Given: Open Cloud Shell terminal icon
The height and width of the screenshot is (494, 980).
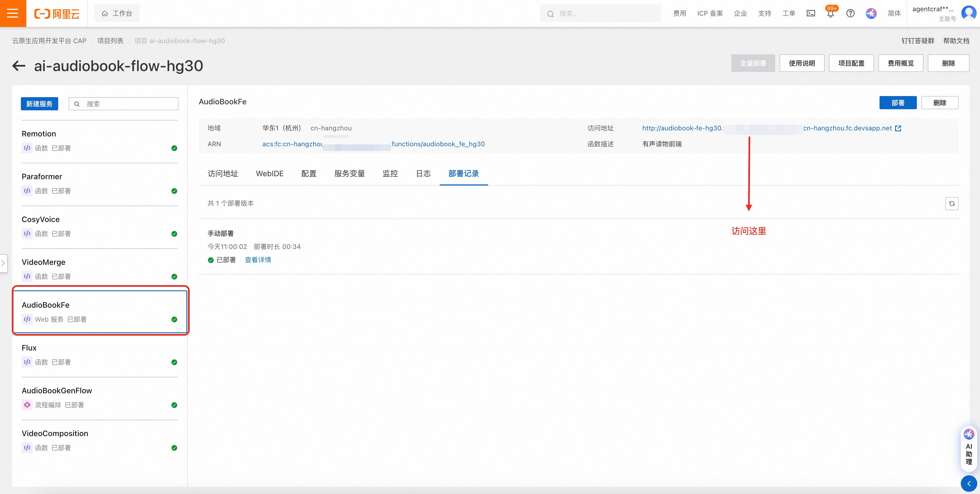Looking at the screenshot, I should (x=811, y=13).
